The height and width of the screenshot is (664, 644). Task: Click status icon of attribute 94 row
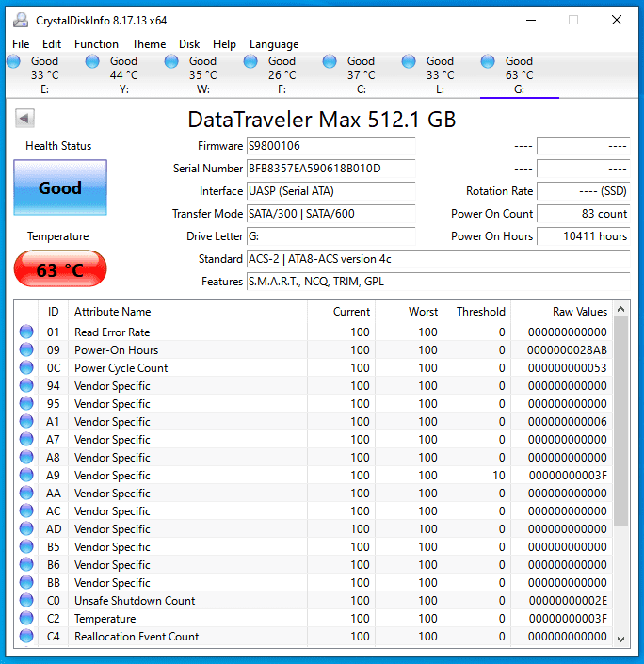pos(26,385)
